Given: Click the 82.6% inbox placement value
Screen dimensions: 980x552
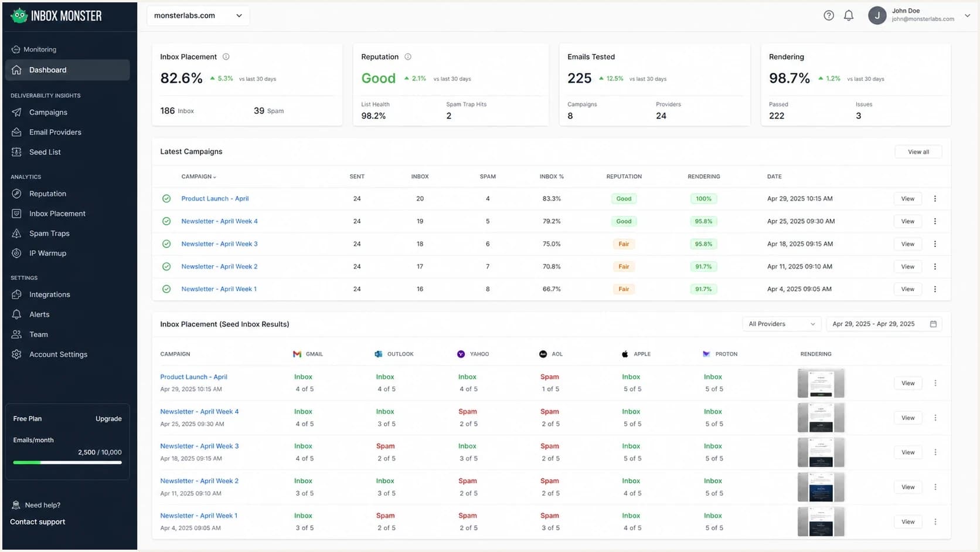Looking at the screenshot, I should (181, 78).
